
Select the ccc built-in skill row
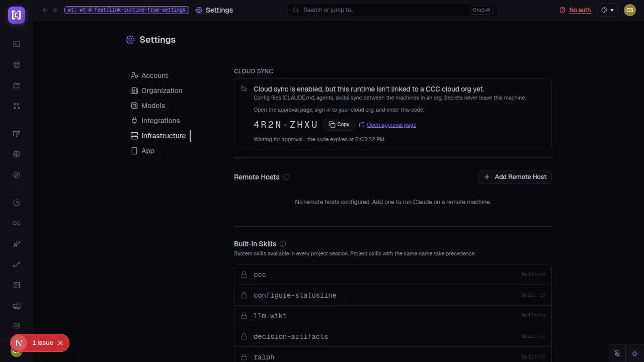point(393,275)
